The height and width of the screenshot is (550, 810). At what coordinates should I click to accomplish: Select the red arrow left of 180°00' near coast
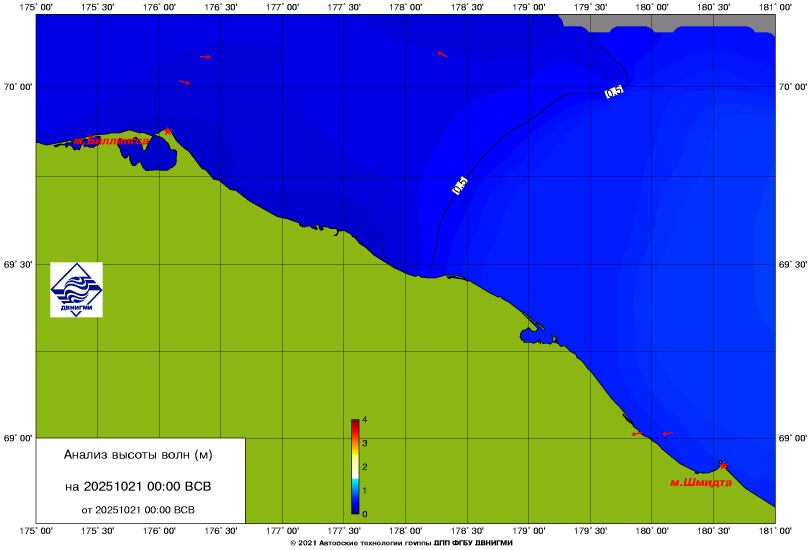[x=636, y=434]
